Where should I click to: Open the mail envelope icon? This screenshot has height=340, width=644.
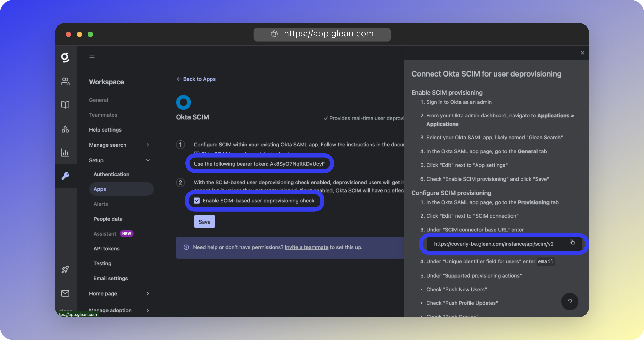tap(65, 293)
